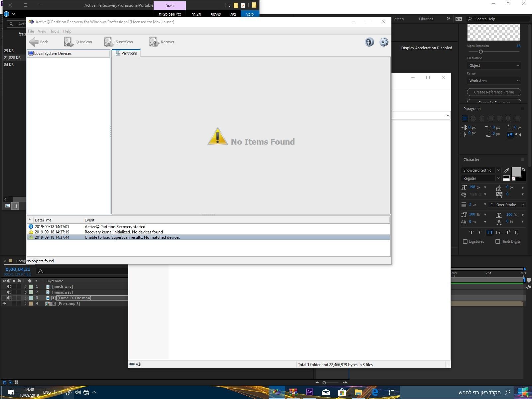Screen dimensions: 532x399
Task: Toggle Small Caps text style
Action: [498, 233]
